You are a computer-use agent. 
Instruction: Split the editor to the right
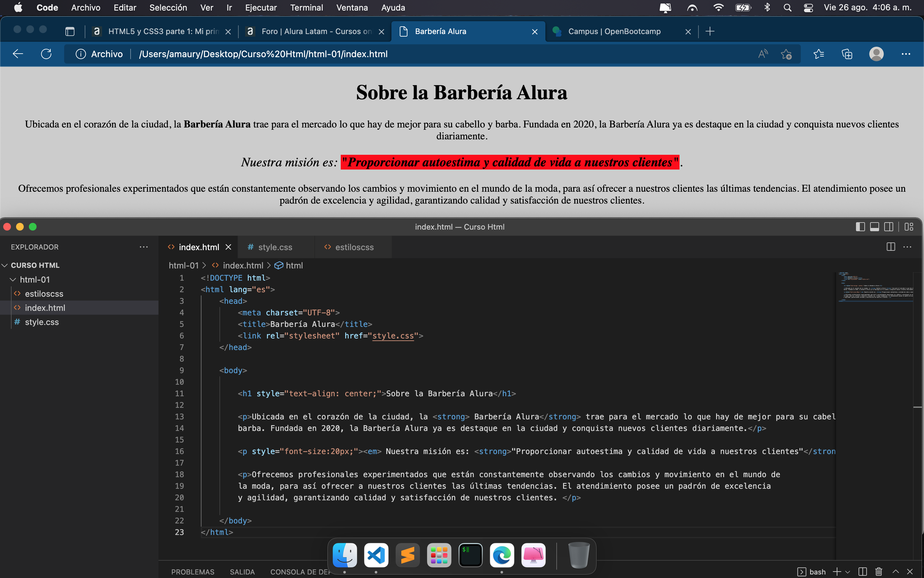point(891,247)
